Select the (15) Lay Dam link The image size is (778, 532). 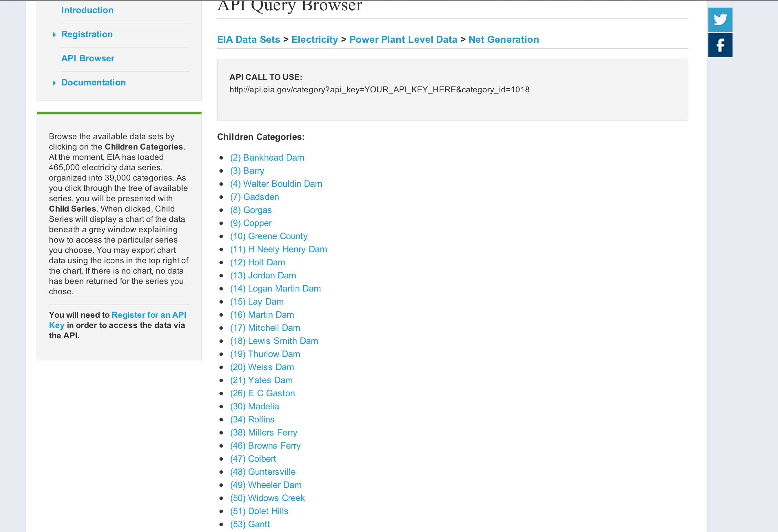pos(257,301)
